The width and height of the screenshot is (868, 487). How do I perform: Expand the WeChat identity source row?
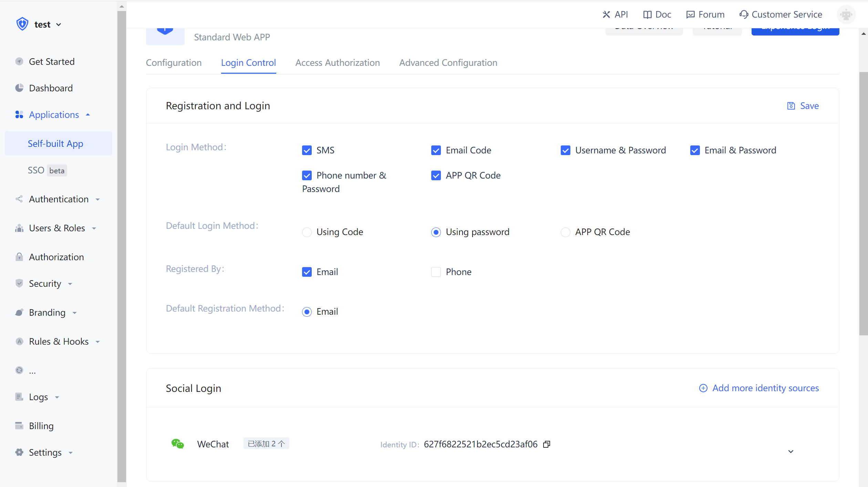(x=790, y=451)
